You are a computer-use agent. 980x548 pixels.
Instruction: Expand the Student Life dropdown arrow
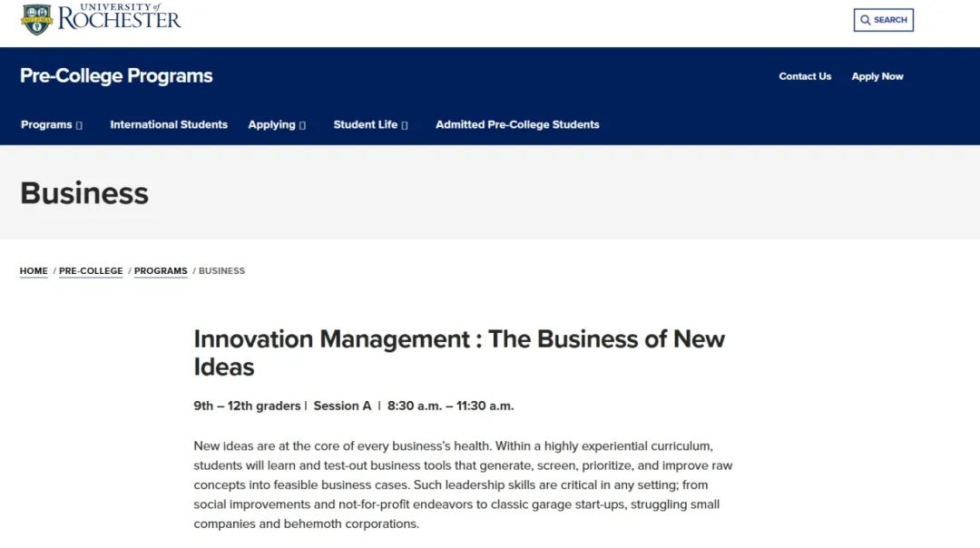(405, 125)
